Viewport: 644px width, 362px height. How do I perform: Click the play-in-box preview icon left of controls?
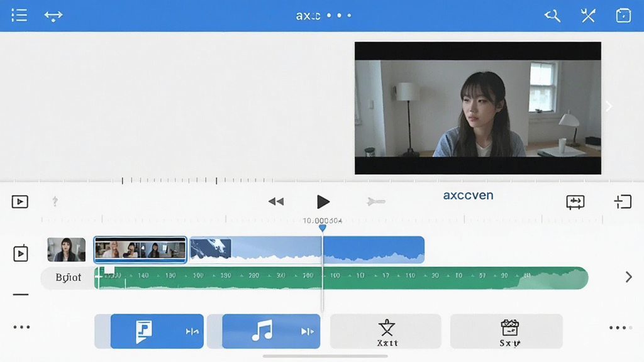pos(19,202)
